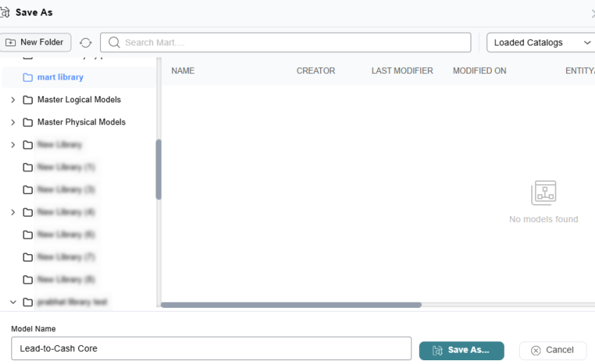Expand the Master Logical Models node
This screenshot has height=364, width=595.
pos(13,100)
